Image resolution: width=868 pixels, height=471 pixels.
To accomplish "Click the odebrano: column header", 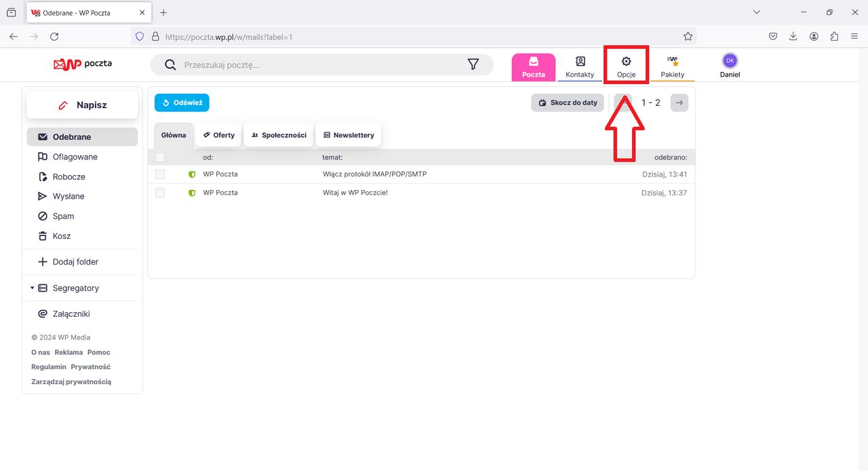I will 671,157.
